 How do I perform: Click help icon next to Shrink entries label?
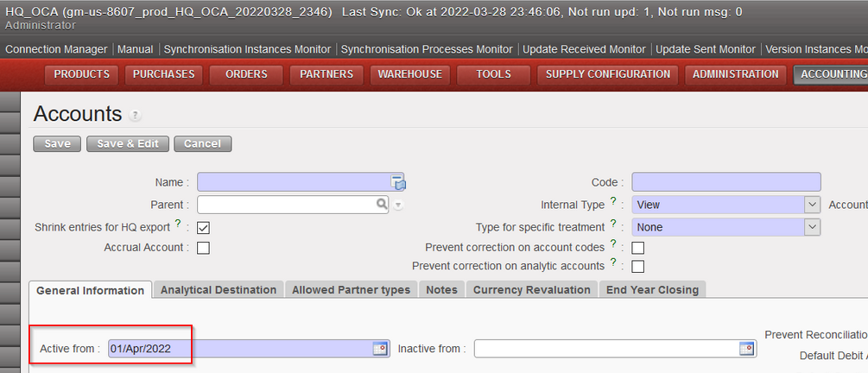[x=178, y=224]
